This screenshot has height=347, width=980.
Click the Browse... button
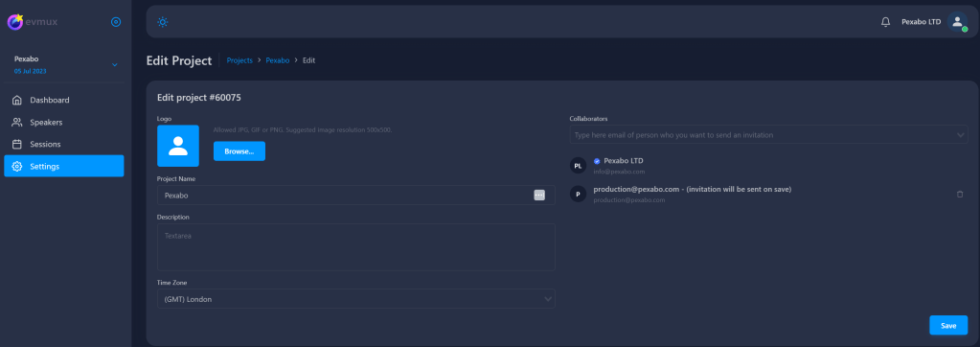point(239,151)
